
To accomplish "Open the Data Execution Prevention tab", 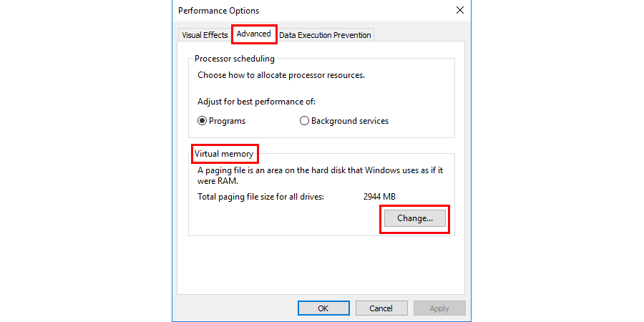I will coord(325,35).
